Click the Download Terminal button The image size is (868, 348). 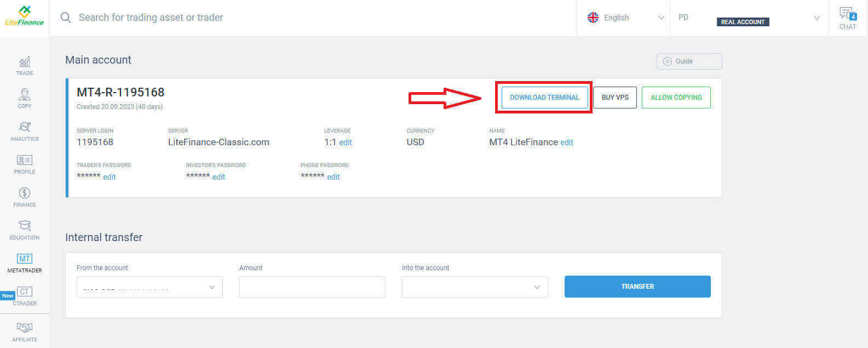(544, 98)
